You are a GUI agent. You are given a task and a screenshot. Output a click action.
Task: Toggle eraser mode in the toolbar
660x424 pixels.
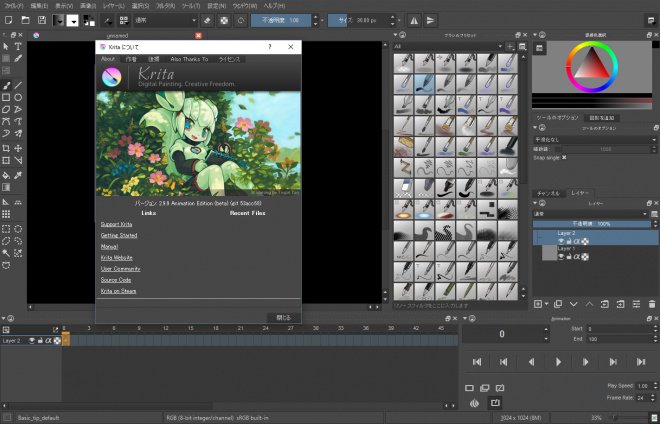[x=207, y=21]
